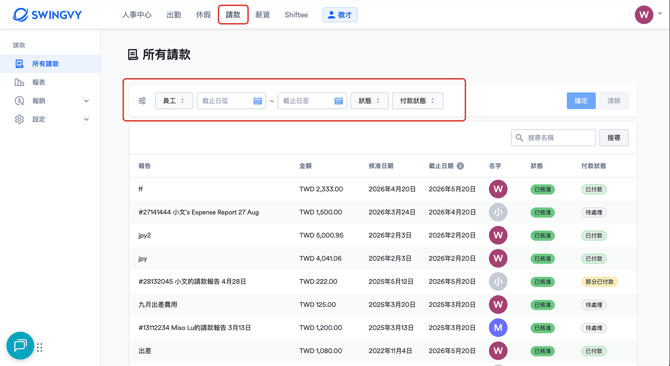Click the magnifier icon in the search box

tap(519, 138)
